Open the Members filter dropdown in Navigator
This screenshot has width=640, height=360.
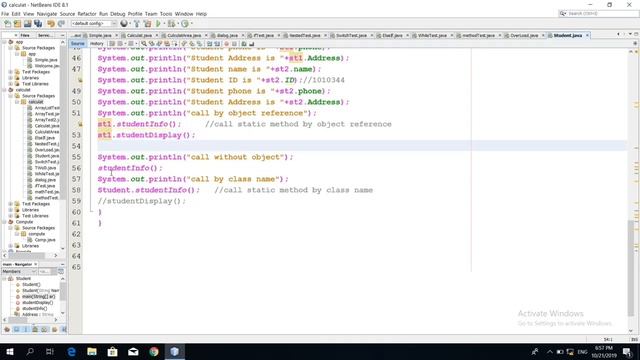point(19,271)
